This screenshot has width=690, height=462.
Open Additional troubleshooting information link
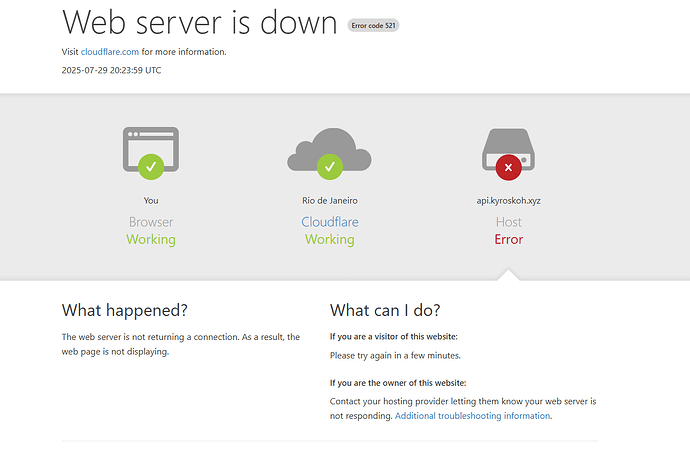click(x=472, y=416)
